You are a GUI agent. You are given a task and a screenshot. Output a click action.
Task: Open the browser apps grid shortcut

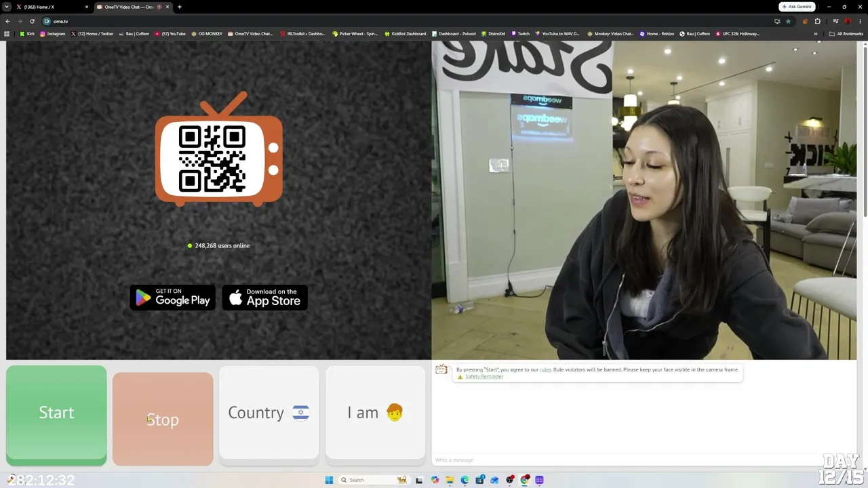click(x=7, y=34)
